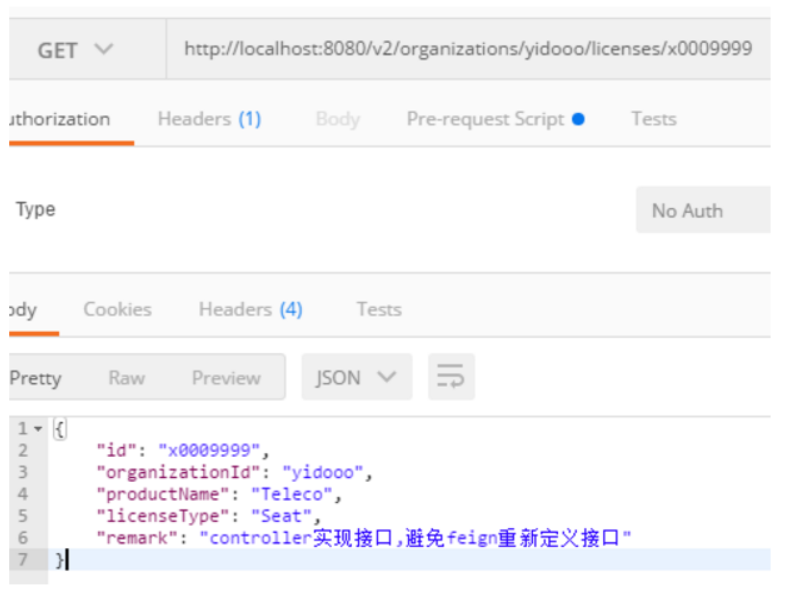This screenshot has height=590, width=788.
Task: Click the "organizationId" key in response
Action: tap(178, 473)
